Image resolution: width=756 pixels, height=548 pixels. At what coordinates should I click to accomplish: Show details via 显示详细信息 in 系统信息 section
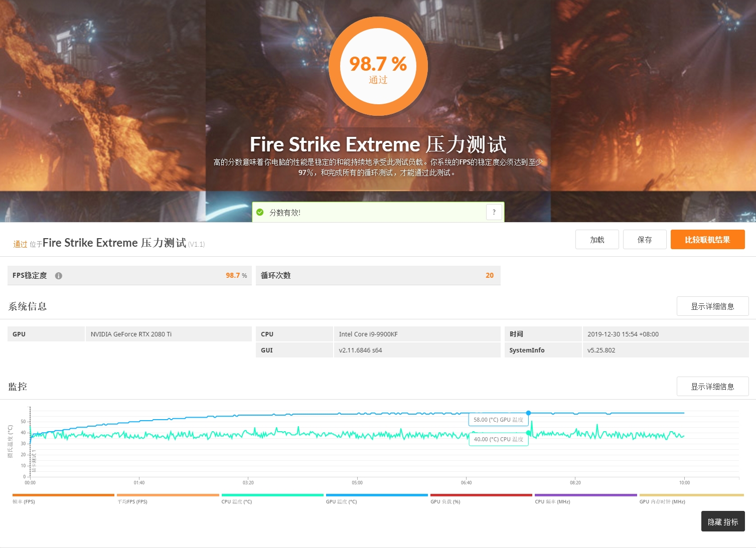pyautogui.click(x=712, y=306)
